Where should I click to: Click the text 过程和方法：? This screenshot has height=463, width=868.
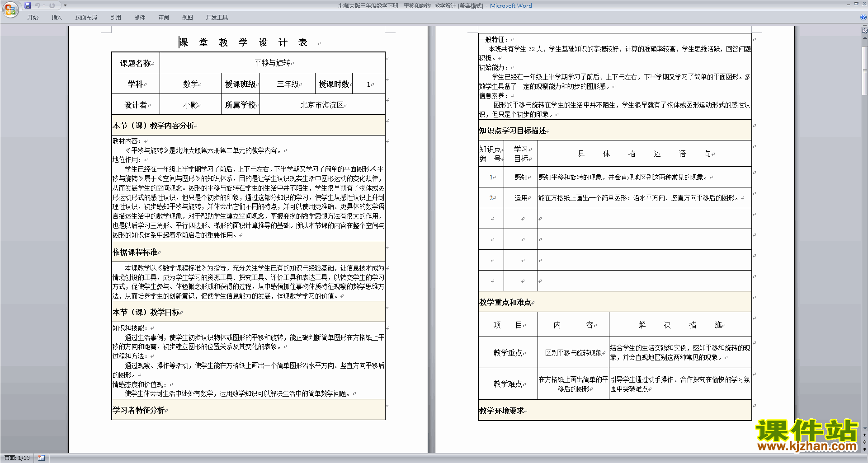(x=131, y=356)
